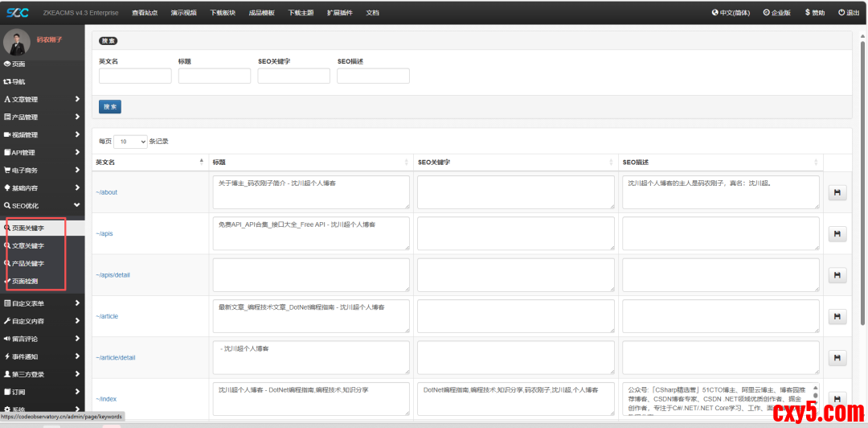The width and height of the screenshot is (868, 428).
Task: Expand 文章管理 in the sidebar
Action: click(x=40, y=100)
